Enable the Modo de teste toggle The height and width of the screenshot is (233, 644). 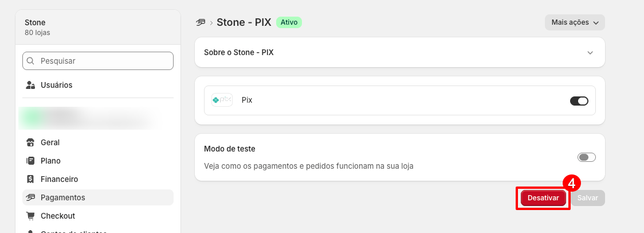point(587,157)
